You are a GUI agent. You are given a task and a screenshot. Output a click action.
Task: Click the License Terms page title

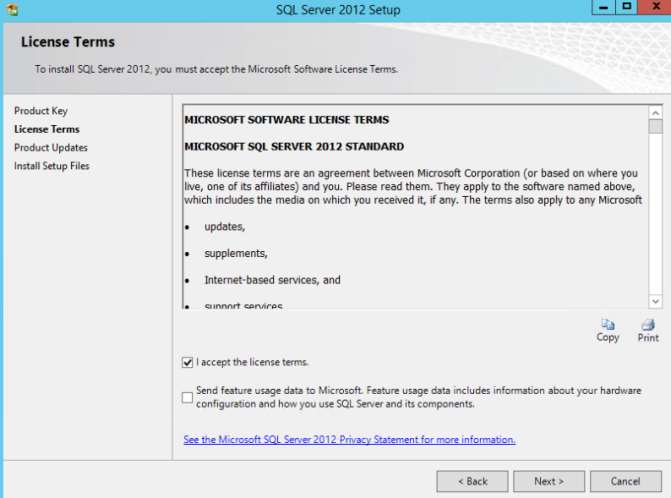coord(68,42)
